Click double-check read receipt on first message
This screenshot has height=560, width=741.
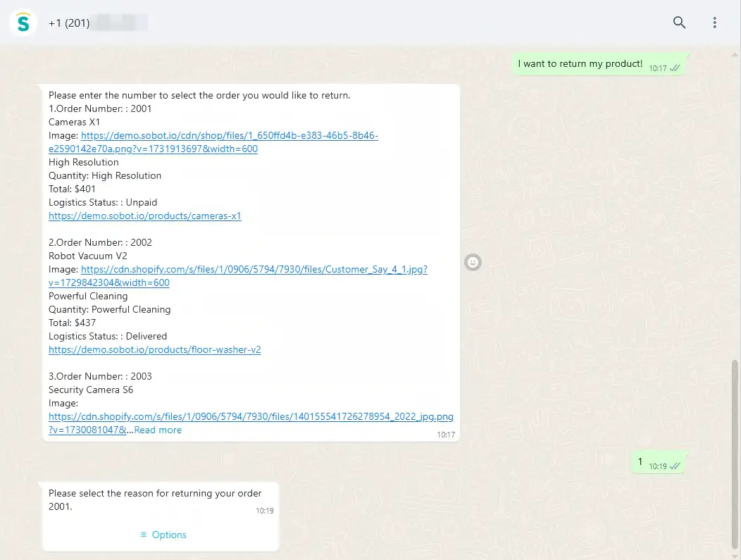pyautogui.click(x=675, y=68)
